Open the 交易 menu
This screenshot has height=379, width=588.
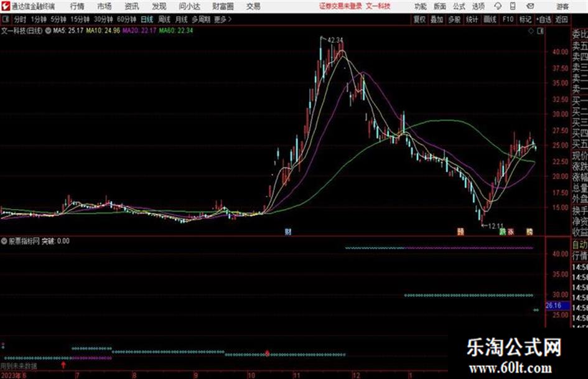pyautogui.click(x=253, y=6)
